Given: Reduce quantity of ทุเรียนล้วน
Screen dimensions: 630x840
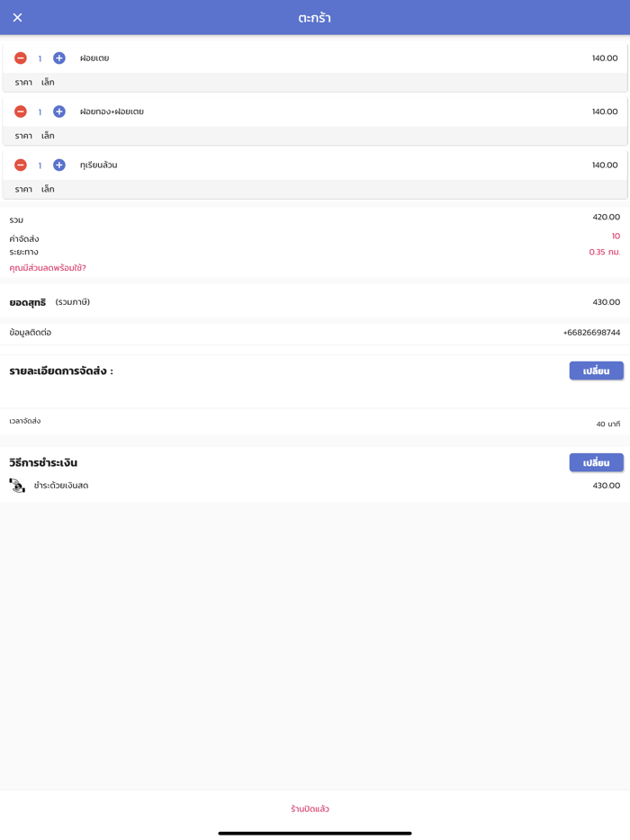Looking at the screenshot, I should [21, 165].
